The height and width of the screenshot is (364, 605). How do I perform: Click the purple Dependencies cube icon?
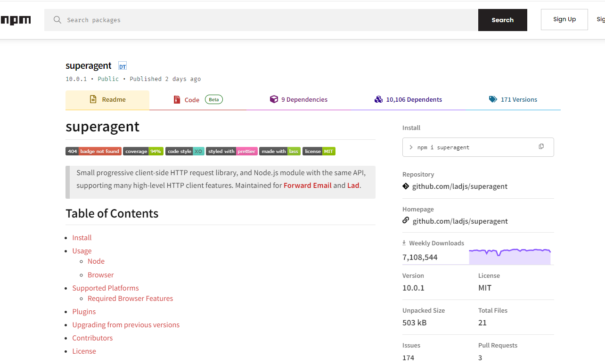(274, 99)
